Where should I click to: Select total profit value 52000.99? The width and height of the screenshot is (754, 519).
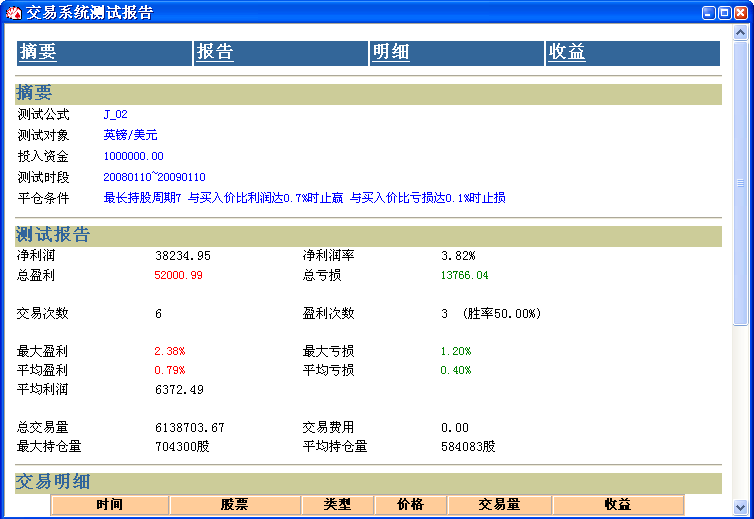tap(178, 275)
